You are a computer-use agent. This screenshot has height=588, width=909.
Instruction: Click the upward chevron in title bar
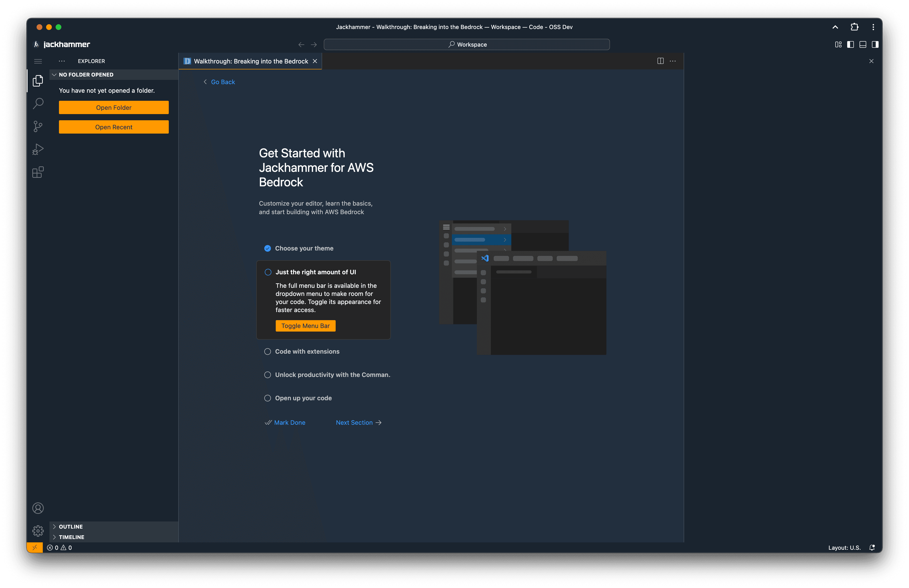coord(835,27)
